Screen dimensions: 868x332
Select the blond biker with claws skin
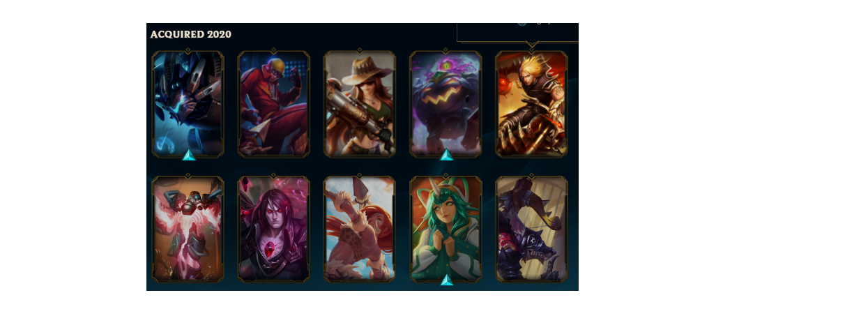pyautogui.click(x=531, y=104)
